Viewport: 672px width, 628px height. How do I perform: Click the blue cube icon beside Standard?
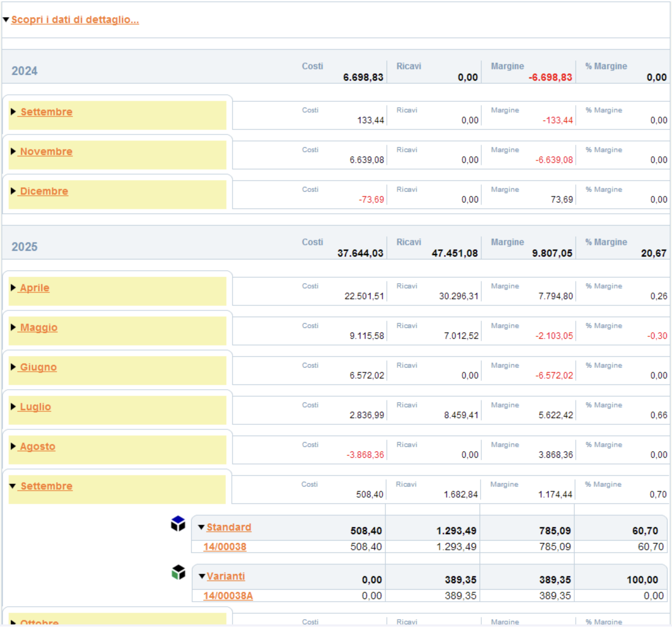(x=178, y=523)
